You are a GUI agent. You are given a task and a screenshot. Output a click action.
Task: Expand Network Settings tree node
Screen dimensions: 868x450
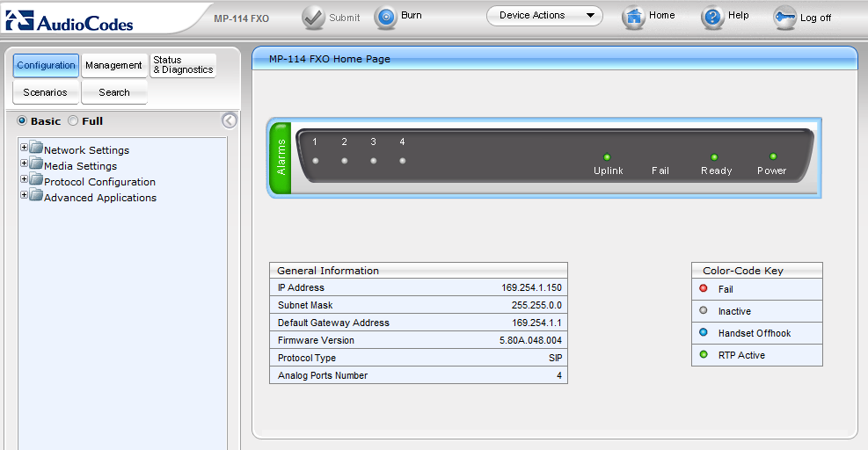point(24,148)
